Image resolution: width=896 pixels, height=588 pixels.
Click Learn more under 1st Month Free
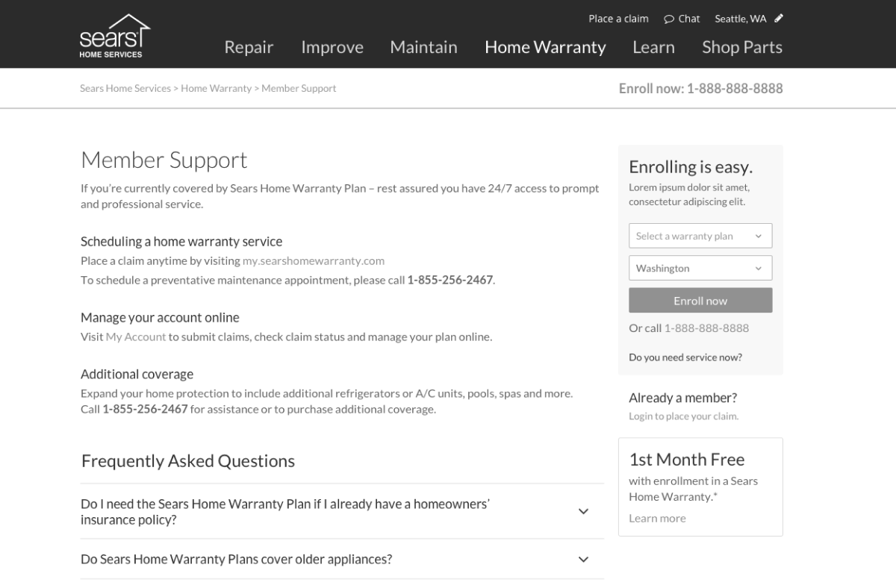tap(657, 518)
